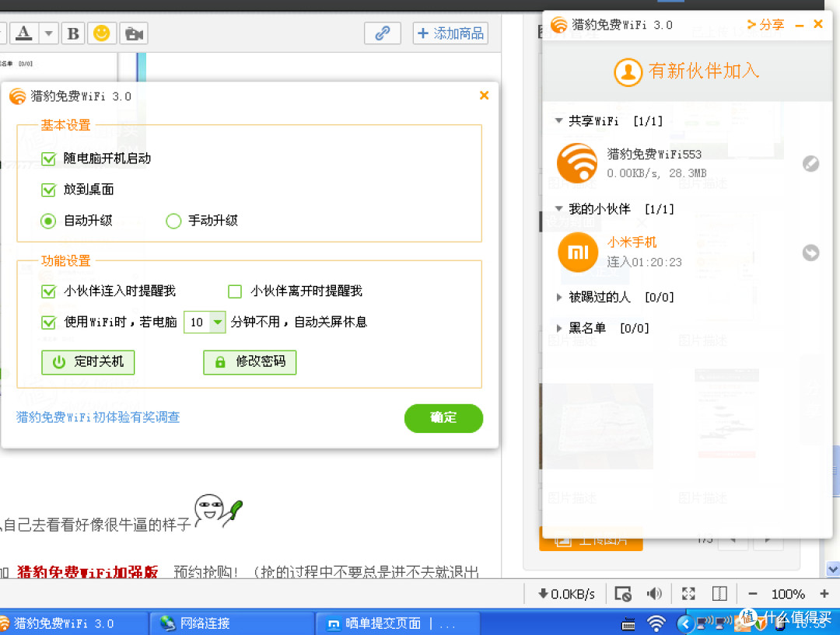
Task: Click the 猎豹免费WiFi553 hotspot name
Action: click(x=654, y=154)
